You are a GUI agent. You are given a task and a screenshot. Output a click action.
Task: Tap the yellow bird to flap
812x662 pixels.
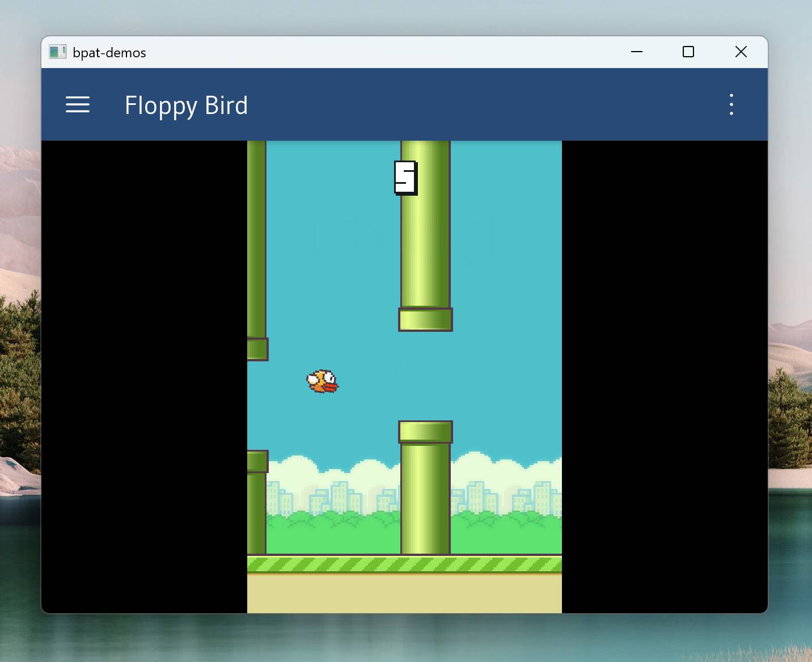[323, 381]
